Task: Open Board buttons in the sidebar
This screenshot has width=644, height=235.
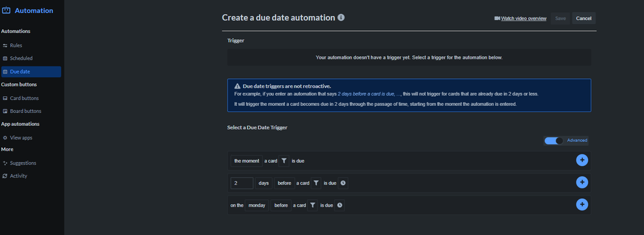Action: pyautogui.click(x=31, y=111)
